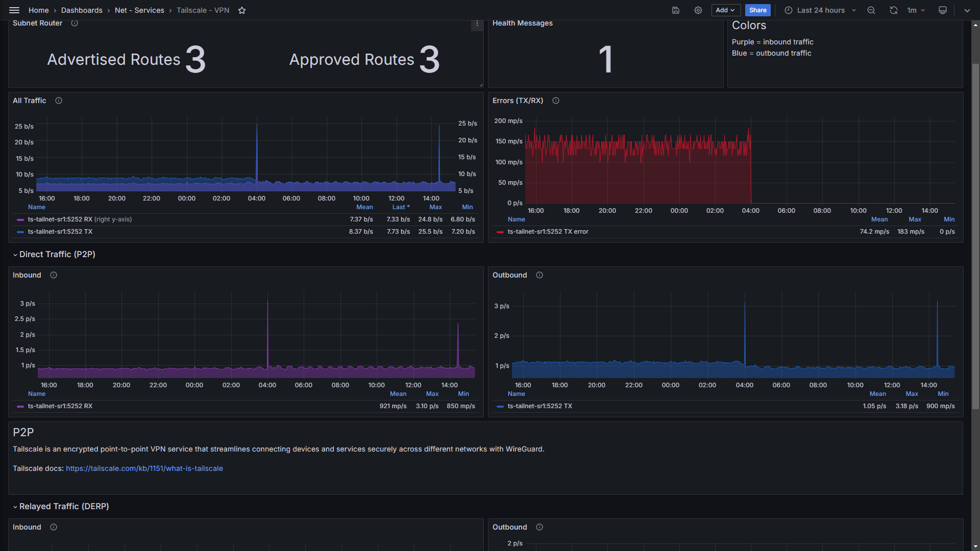Show info for Errors (TX/RX) panel

[556, 101]
